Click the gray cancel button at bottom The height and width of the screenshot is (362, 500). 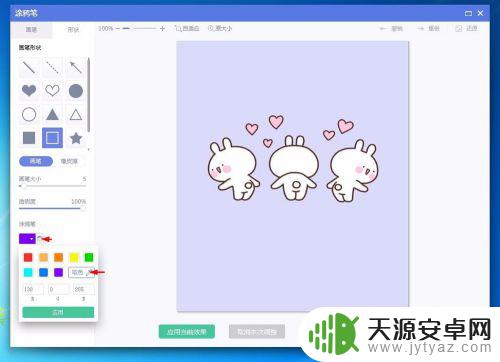coord(257,332)
